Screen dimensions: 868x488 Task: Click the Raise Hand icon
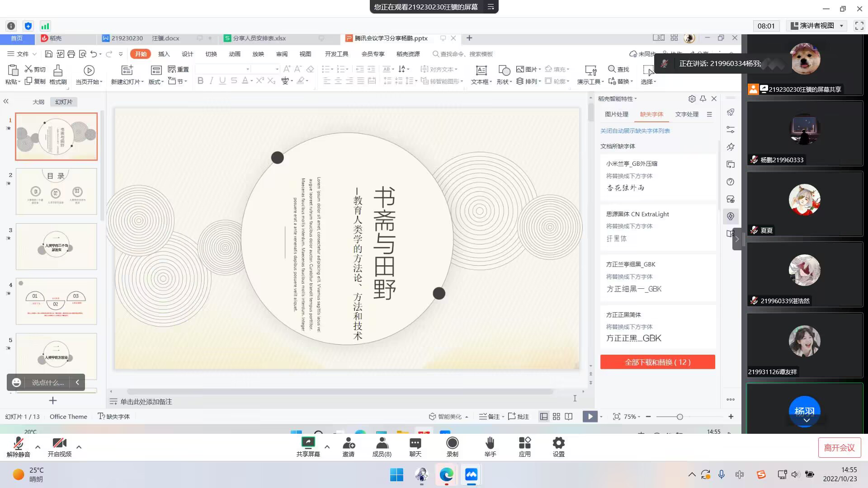pos(490,444)
